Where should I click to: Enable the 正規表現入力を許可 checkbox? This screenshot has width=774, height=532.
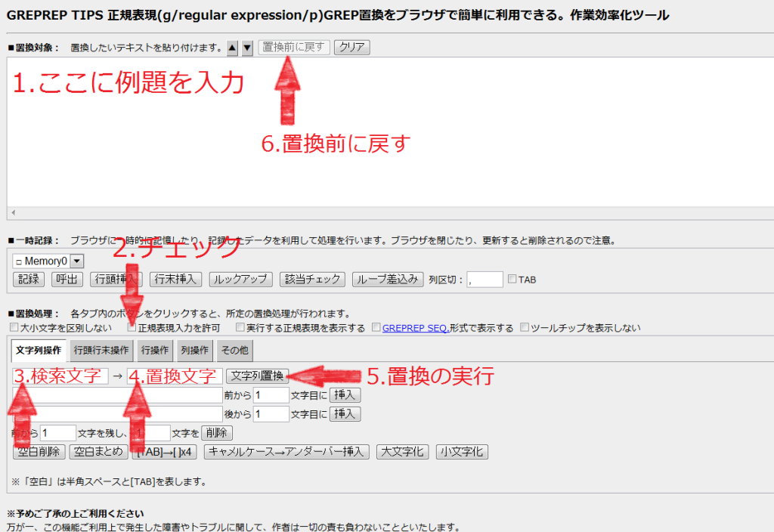132,328
